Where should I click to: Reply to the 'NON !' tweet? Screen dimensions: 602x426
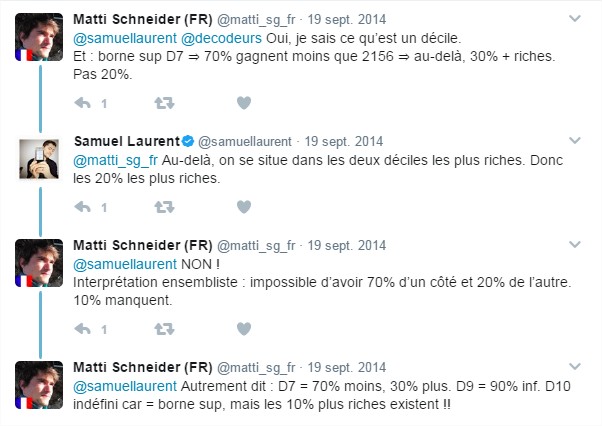[83, 329]
